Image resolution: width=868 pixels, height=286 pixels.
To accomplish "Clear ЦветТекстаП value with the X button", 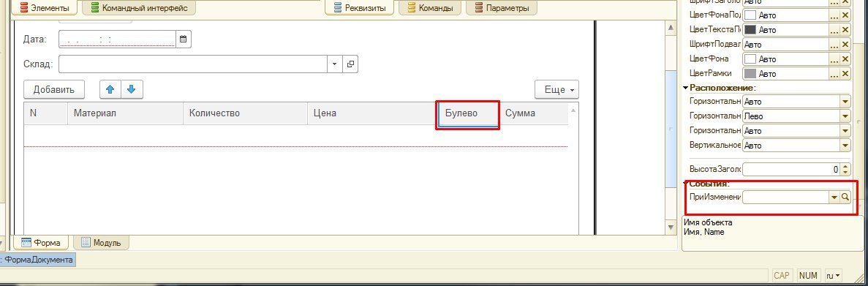I will coord(845,30).
